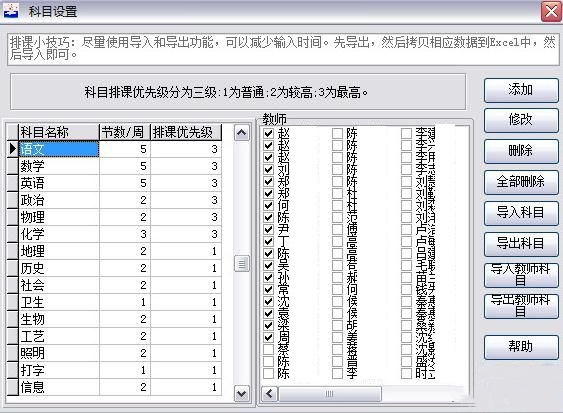Select the 历史 subject row
Screen dimensions: 563x413
click(x=120, y=268)
